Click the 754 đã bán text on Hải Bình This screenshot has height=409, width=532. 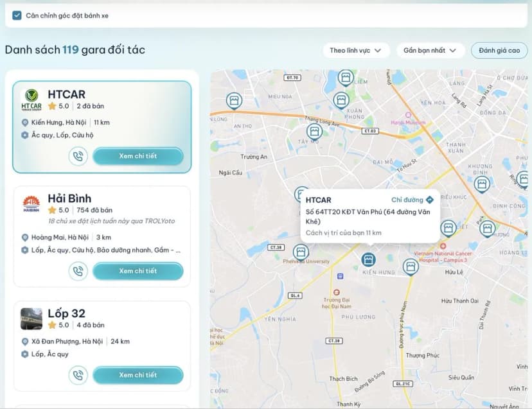94,210
